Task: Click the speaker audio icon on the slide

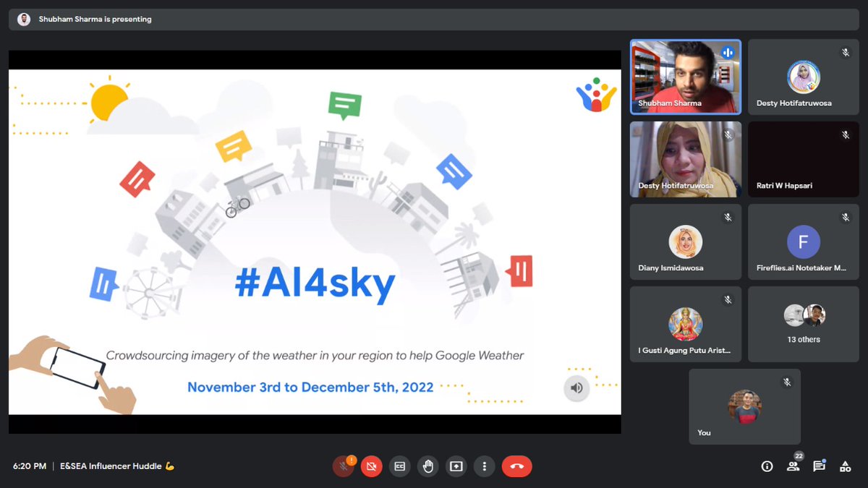Action: click(576, 388)
